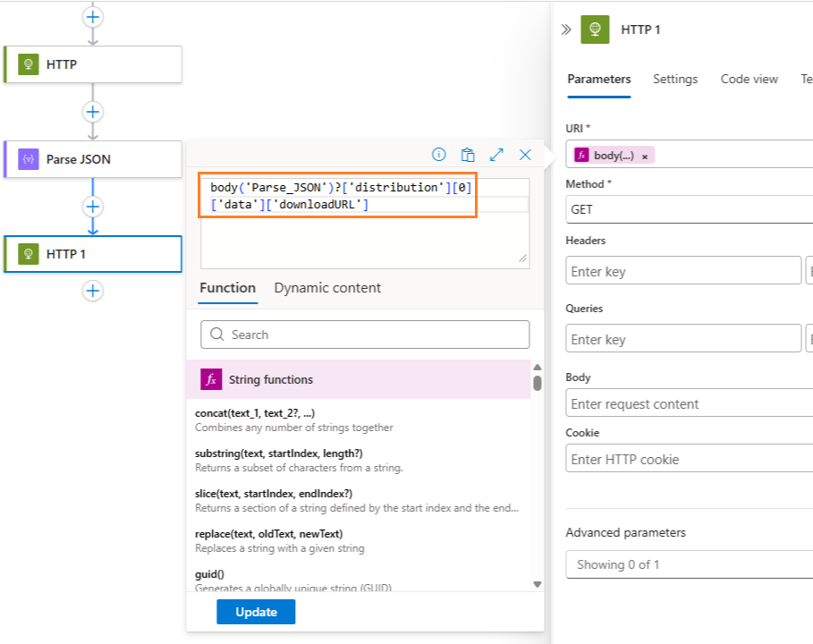
Task: Click the HTTP 1 card globe icon
Action: click(29, 254)
